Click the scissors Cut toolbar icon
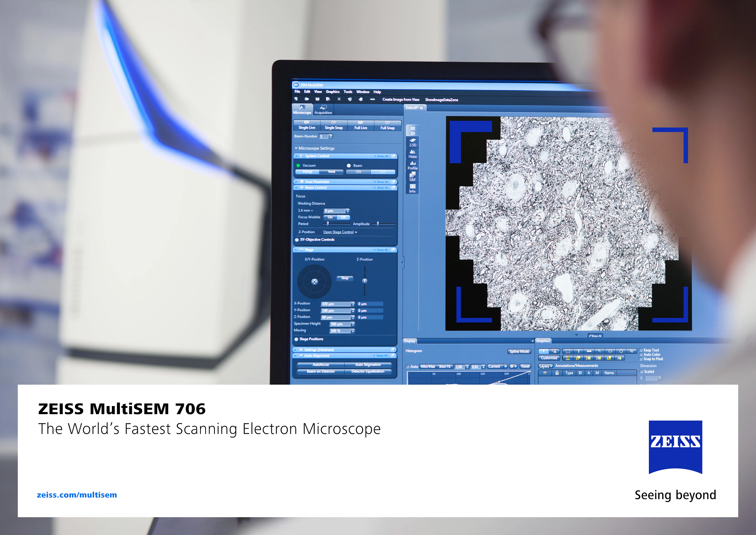756x535 pixels. [x=339, y=99]
